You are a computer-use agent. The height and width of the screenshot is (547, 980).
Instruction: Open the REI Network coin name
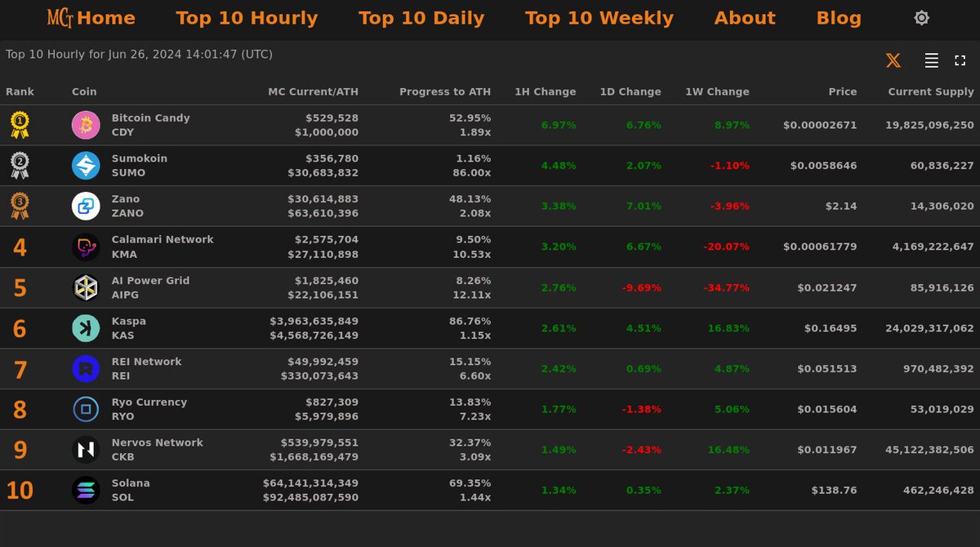pyautogui.click(x=146, y=361)
